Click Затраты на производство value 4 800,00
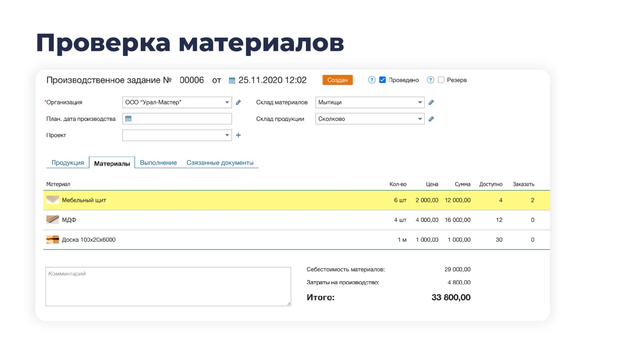This screenshot has width=644, height=362. tap(459, 283)
